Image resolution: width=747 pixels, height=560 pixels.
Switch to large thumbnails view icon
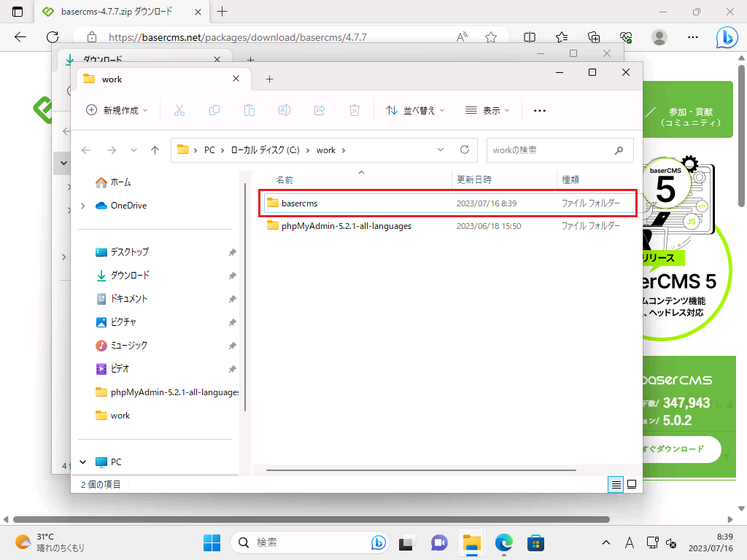(632, 484)
